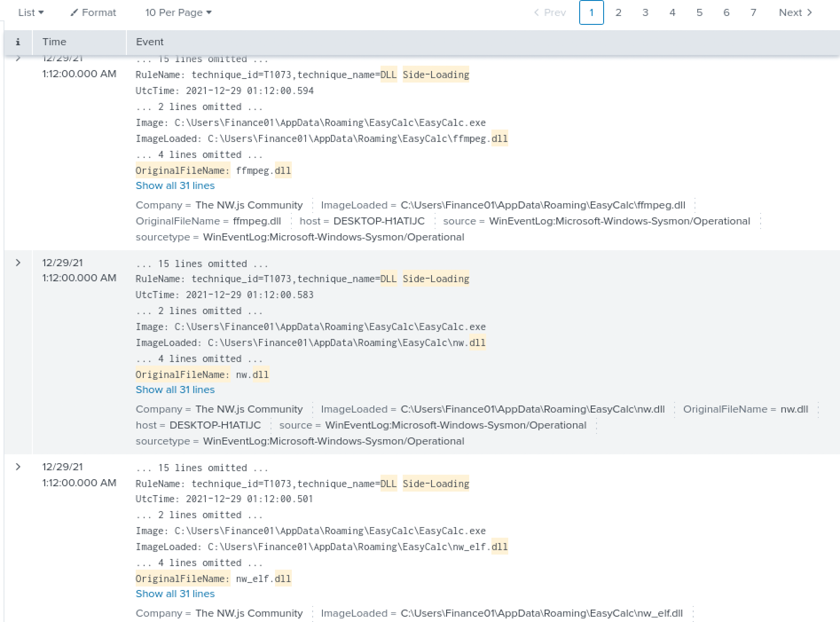840x622 pixels.
Task: Open the List view dropdown
Action: (31, 12)
